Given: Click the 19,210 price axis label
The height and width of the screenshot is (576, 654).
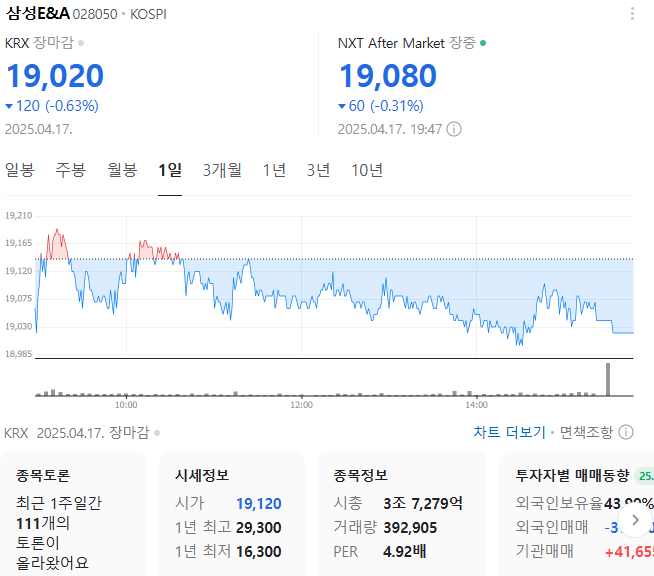Looking at the screenshot, I should click(x=18, y=216).
